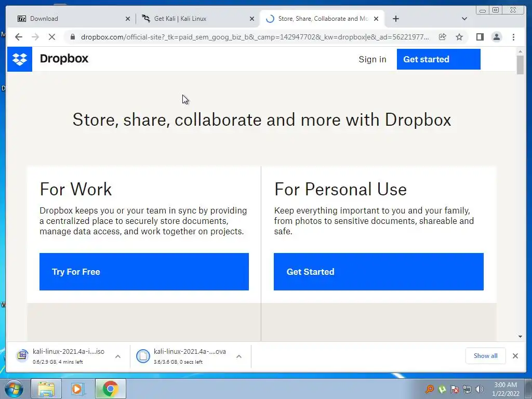532x399 pixels.
Task: Share this page icon in address bar
Action: point(443,37)
